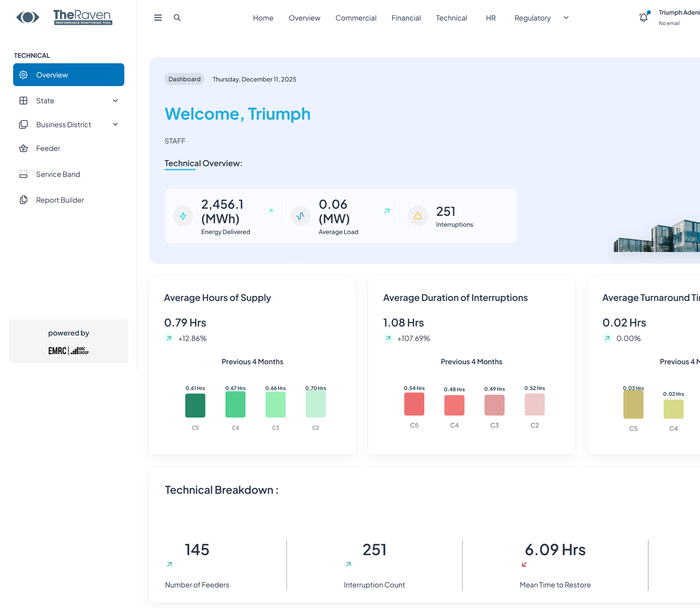Click the Triumph Adeni user profile

679,17
